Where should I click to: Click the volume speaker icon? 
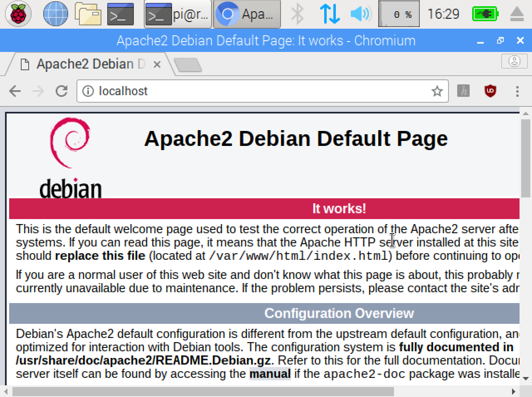360,14
